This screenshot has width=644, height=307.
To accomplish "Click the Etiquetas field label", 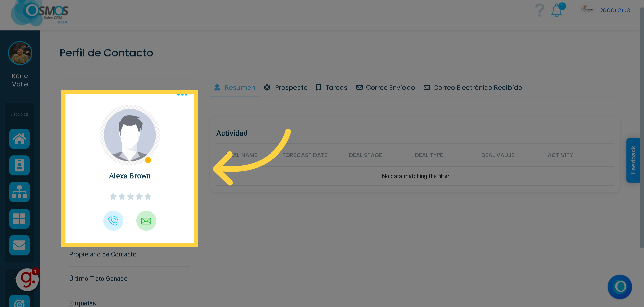I will [x=83, y=303].
